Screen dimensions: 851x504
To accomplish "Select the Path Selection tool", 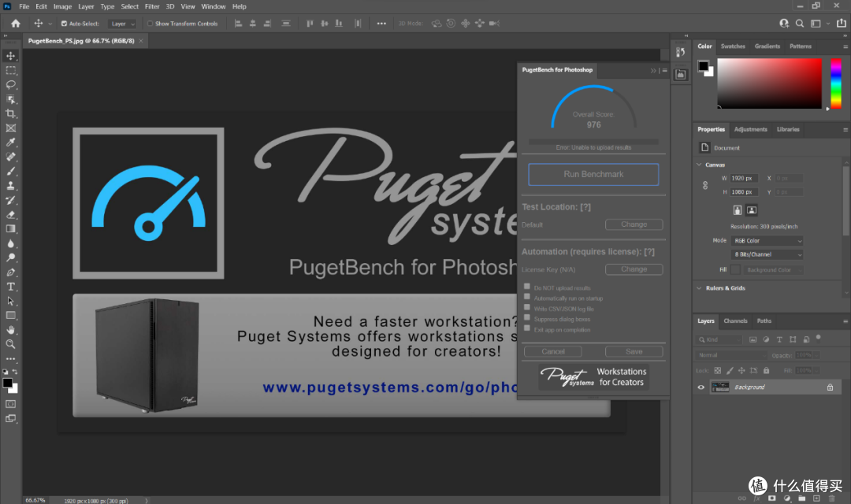I will 10,301.
